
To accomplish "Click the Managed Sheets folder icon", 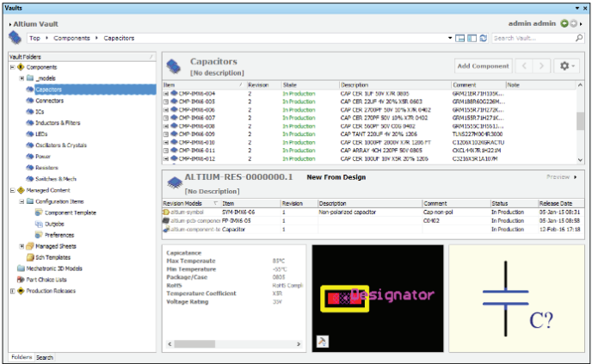I will [x=30, y=246].
